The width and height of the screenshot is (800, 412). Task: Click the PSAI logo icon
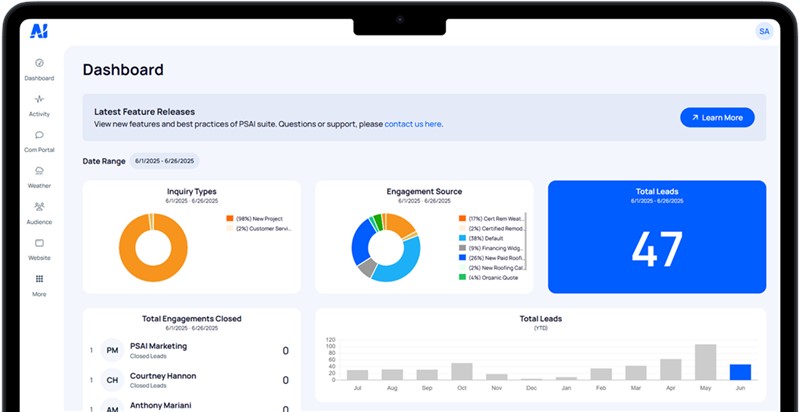coord(39,31)
